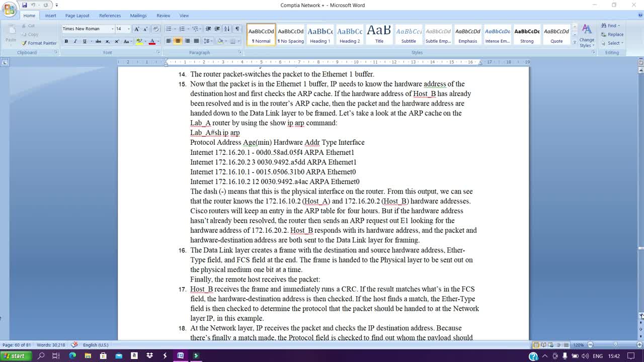Open the Times New Roman font dropdown
Screen dimensions: 644x362
(112, 29)
